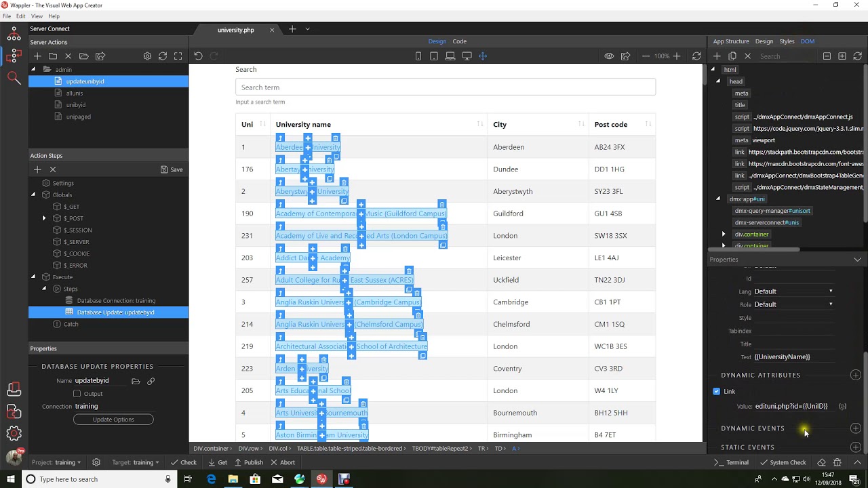Viewport: 868px width, 488px height.
Task: Expand Server Actions panel to fullscreen
Action: 178,56
